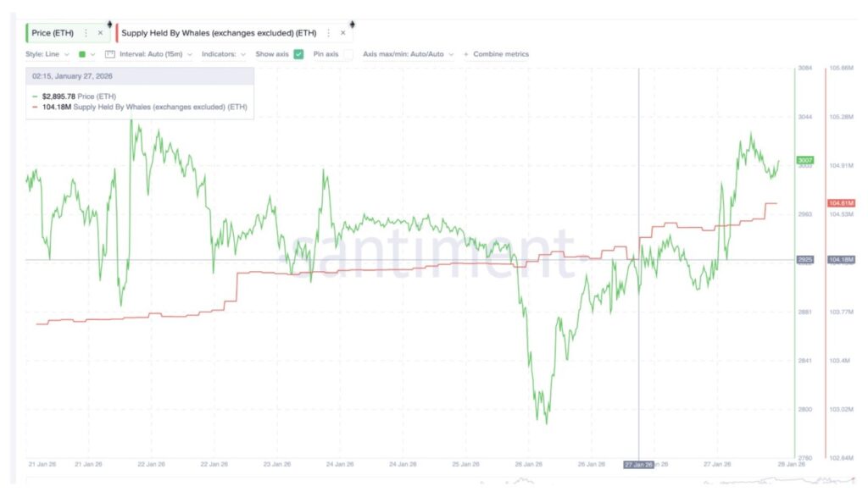This screenshot has height=492, width=868.
Task: Open Supply Held By Whales three-dot menu
Action: [x=329, y=33]
